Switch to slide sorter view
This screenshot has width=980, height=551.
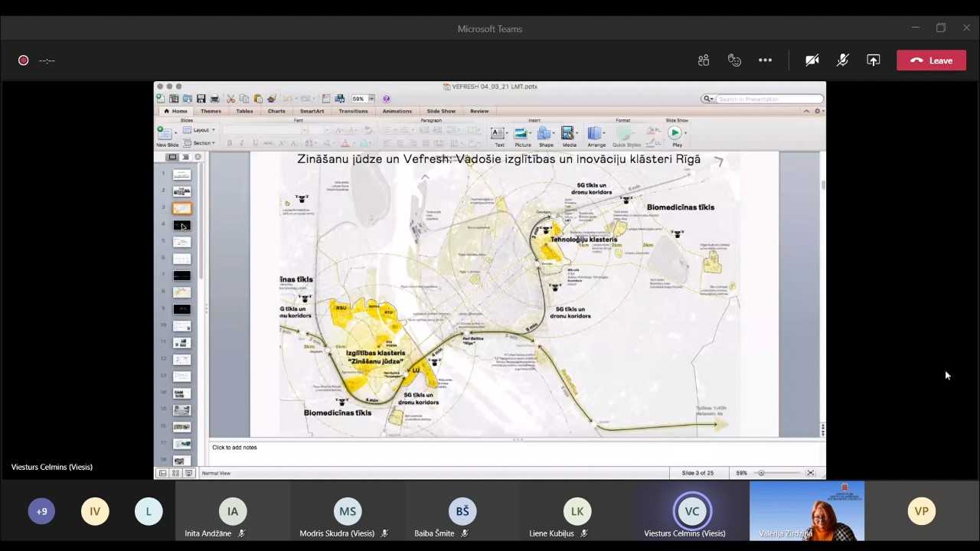pos(175,473)
